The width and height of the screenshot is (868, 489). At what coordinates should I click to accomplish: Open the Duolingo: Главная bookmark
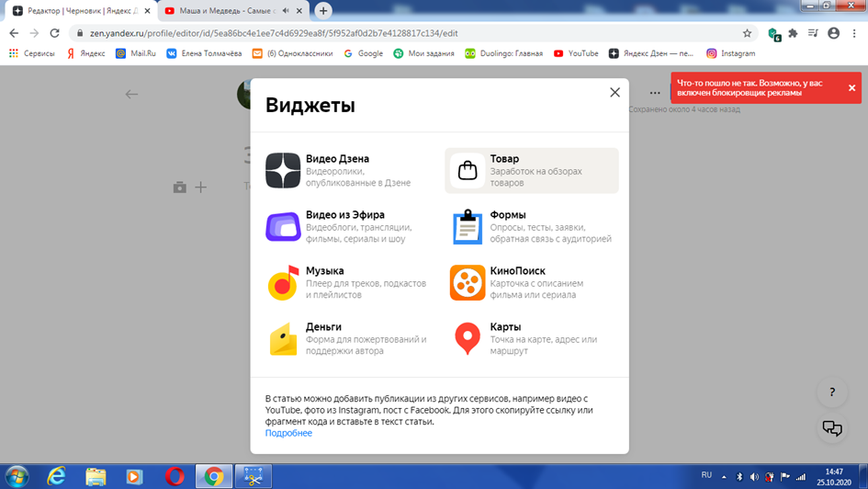click(x=503, y=53)
